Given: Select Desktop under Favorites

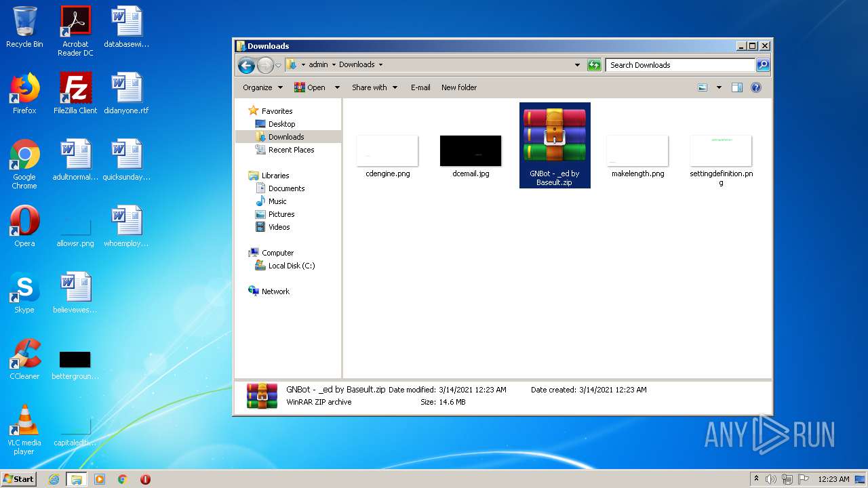Looking at the screenshot, I should pyautogui.click(x=275, y=124).
